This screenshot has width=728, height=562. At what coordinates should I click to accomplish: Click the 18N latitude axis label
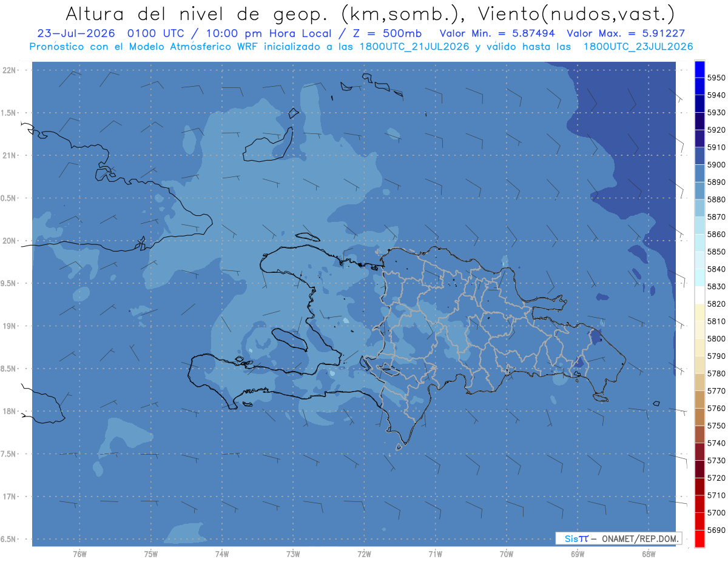click(x=9, y=411)
